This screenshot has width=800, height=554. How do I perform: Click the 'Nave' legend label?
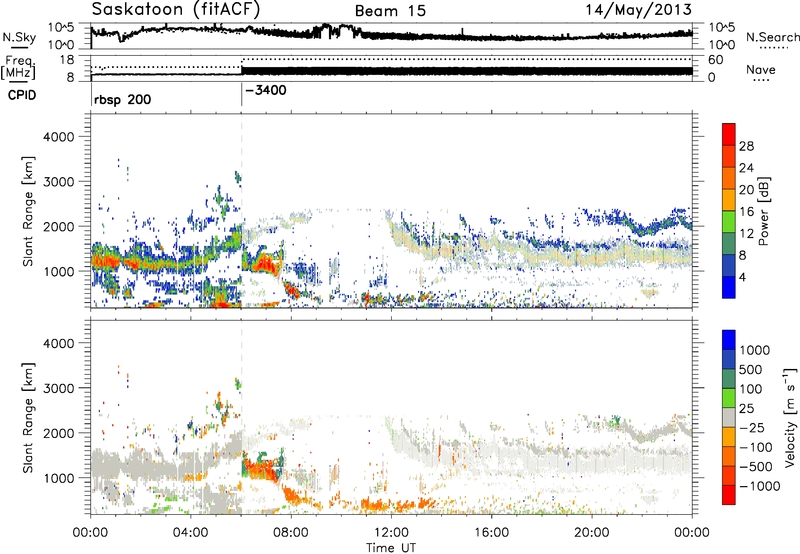click(760, 69)
